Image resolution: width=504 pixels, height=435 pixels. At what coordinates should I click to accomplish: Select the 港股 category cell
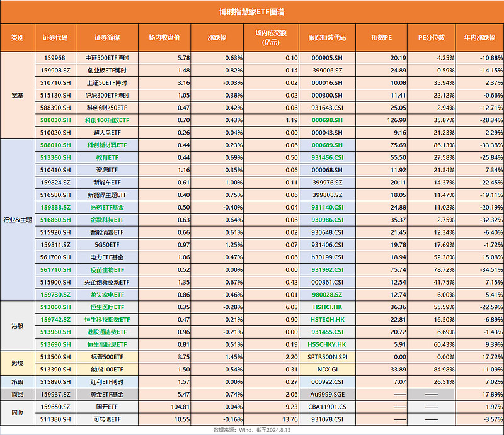click(x=18, y=325)
